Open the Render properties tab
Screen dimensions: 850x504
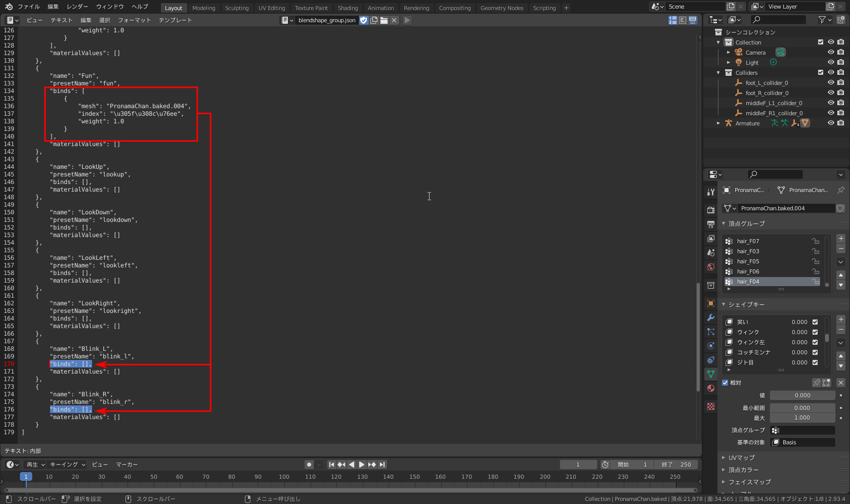pyautogui.click(x=711, y=210)
